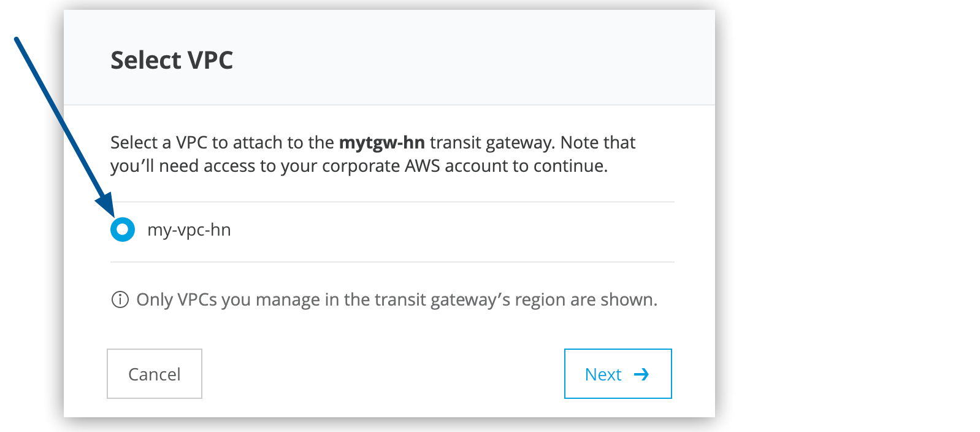Screen dimensions: 980x432
Task: Click the word 'Next' inside the button
Action: click(603, 374)
